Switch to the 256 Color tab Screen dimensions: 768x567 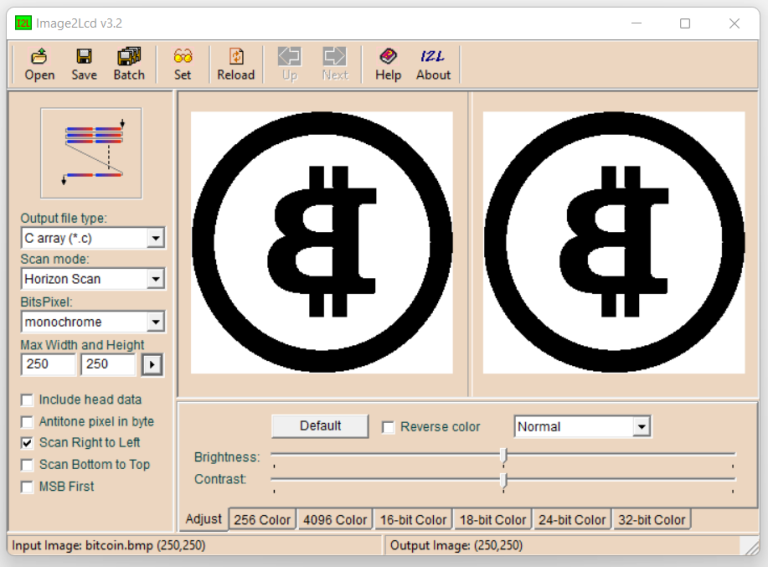pyautogui.click(x=262, y=520)
